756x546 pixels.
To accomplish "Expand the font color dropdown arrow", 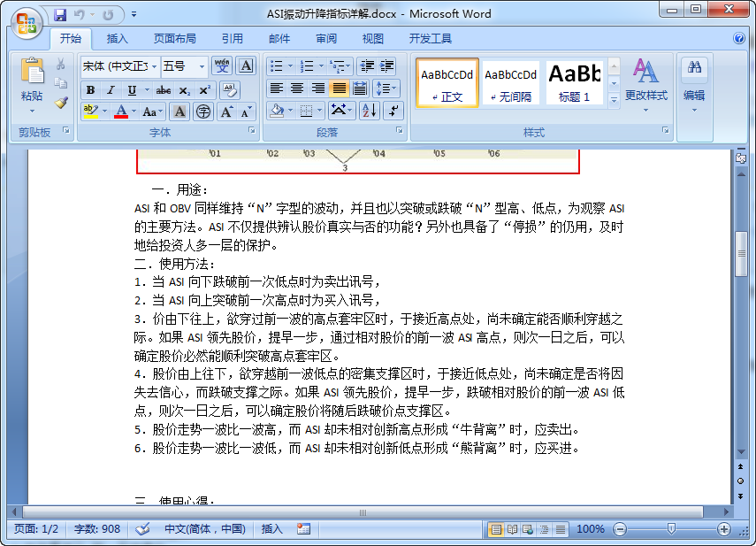I will (x=134, y=111).
